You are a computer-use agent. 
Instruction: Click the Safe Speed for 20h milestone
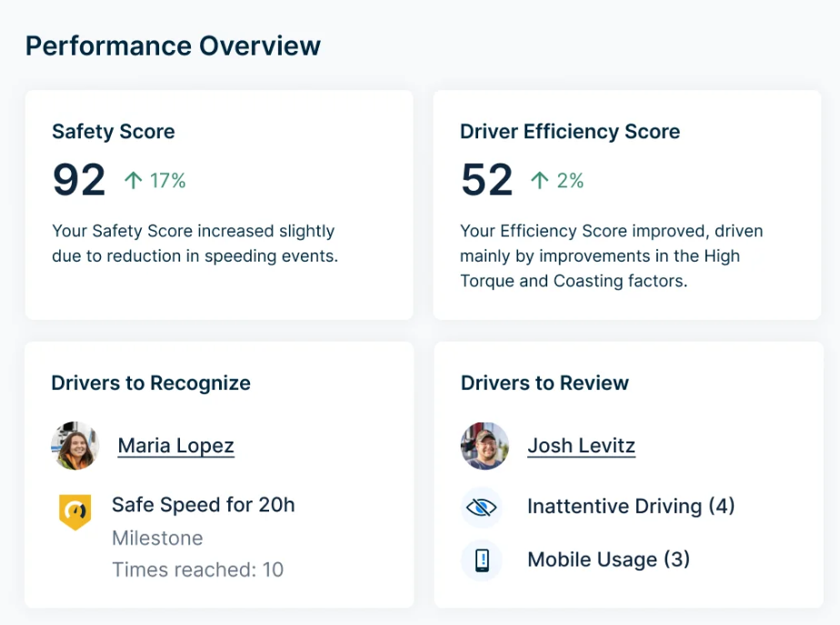coord(203,504)
